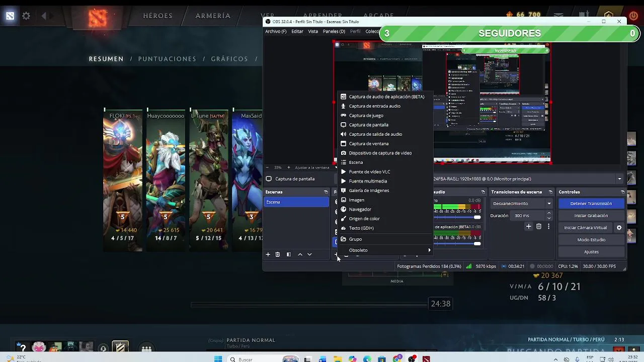Switch to Modo Estudio
This screenshot has height=362, width=644.
[x=591, y=240]
